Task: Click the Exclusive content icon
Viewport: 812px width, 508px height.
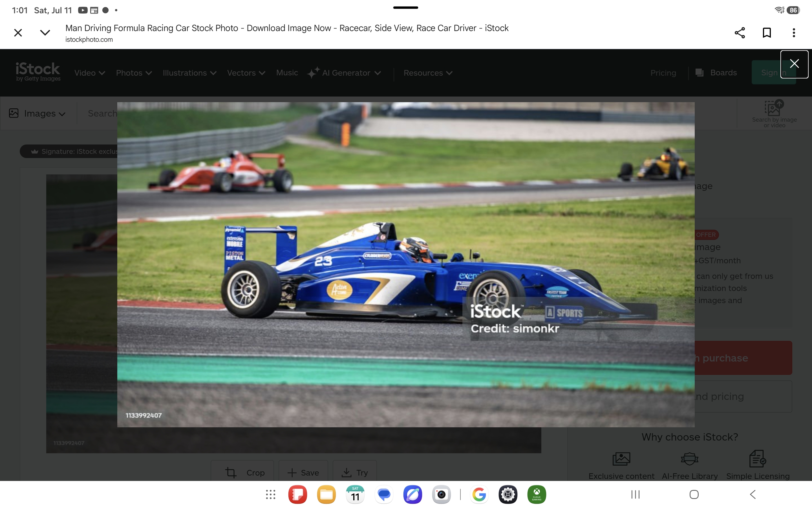Action: [621, 459]
